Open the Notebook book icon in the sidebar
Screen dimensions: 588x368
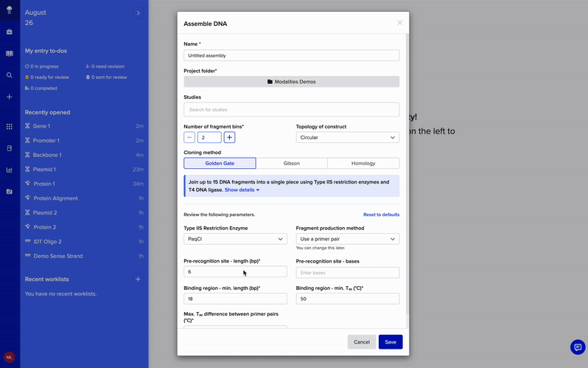[x=10, y=53]
